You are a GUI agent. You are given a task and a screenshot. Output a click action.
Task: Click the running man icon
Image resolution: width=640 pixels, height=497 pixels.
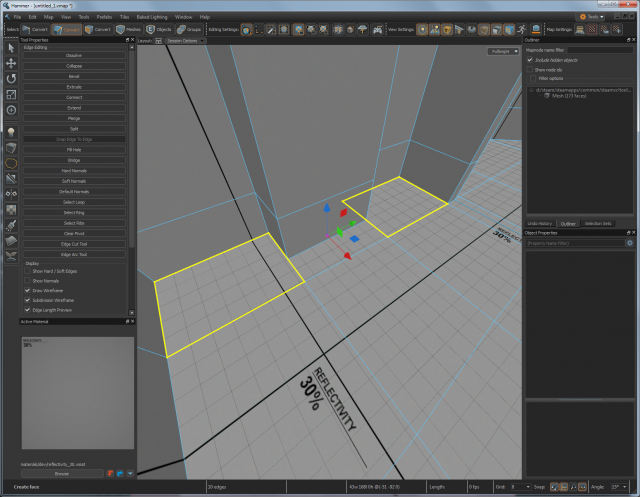point(521,29)
